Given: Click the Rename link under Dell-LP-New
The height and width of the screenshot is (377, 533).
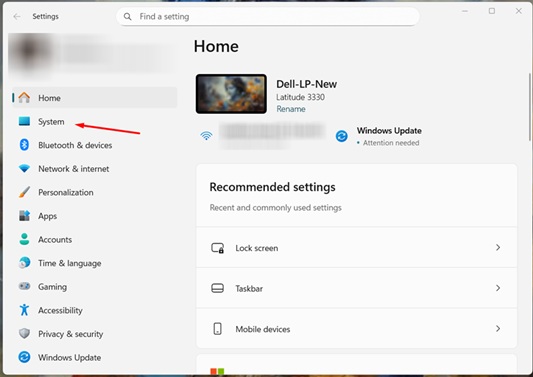Looking at the screenshot, I should click(x=291, y=109).
